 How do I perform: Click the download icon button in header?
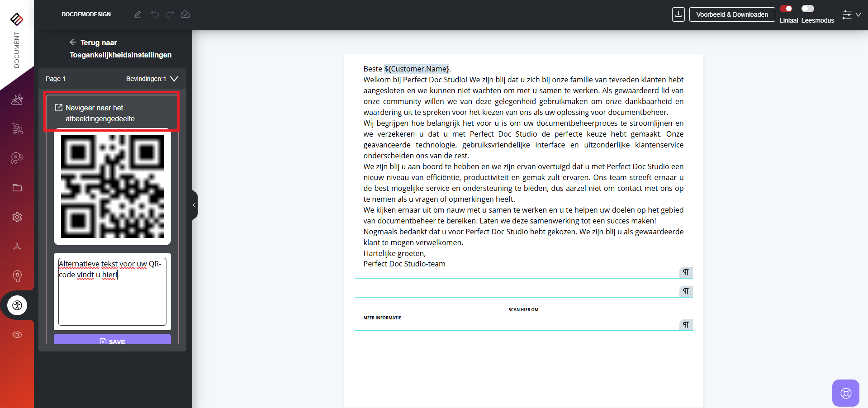coord(678,14)
